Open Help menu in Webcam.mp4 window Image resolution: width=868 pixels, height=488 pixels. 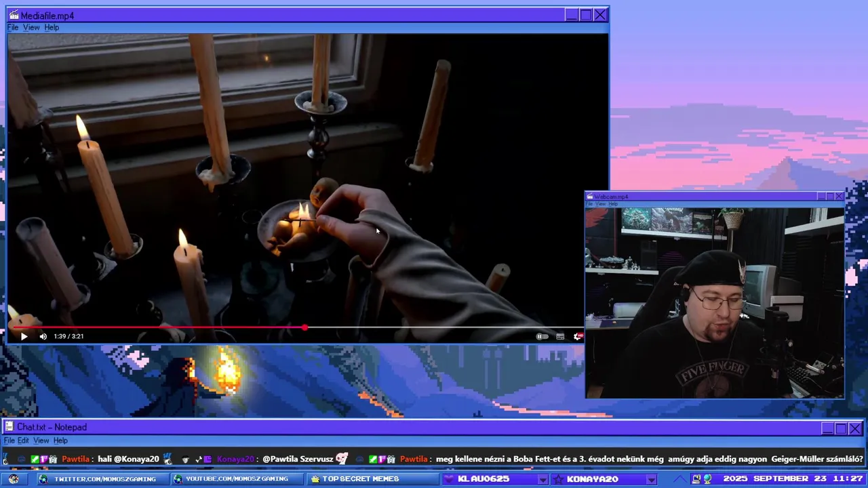[x=613, y=204]
